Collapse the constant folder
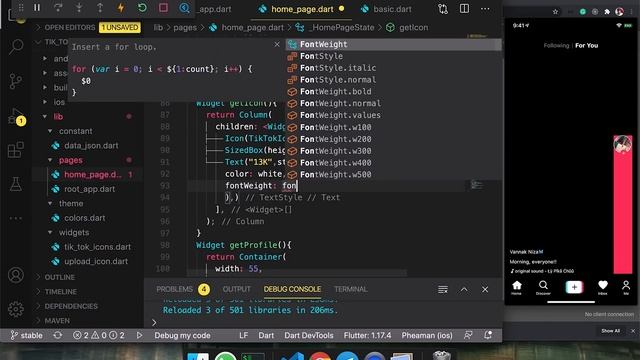This screenshot has width=640, height=360. click(75, 131)
